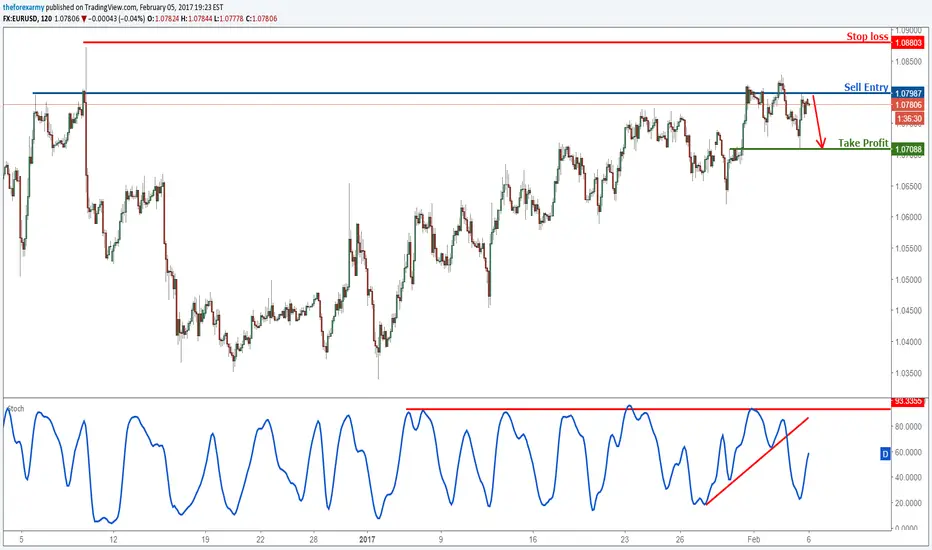Click the 120 interval value in header

[x=46, y=18]
